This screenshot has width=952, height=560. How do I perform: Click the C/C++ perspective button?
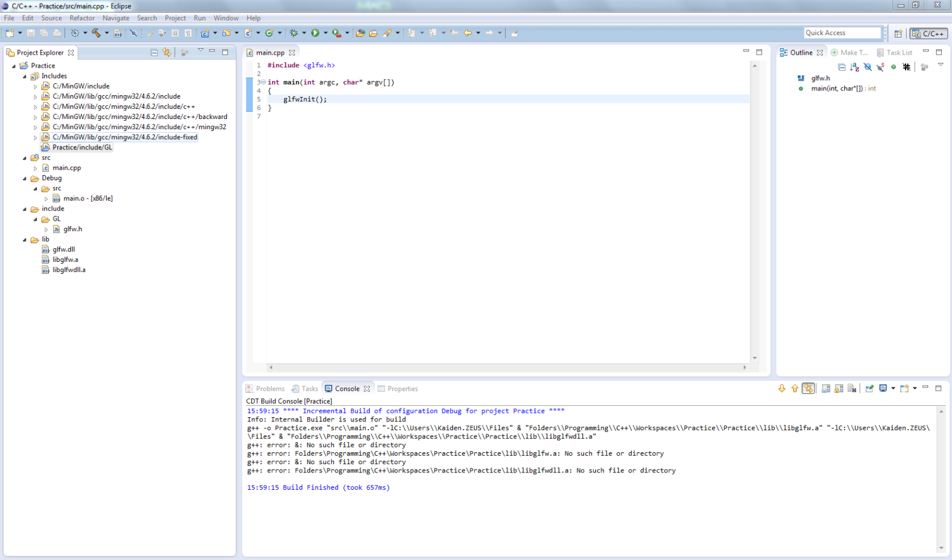tap(928, 33)
